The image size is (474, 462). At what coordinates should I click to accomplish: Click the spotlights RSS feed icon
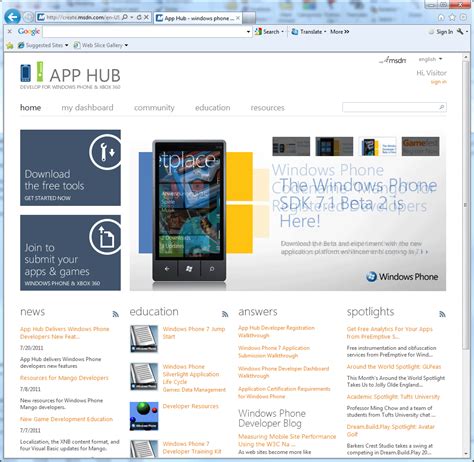(x=442, y=314)
